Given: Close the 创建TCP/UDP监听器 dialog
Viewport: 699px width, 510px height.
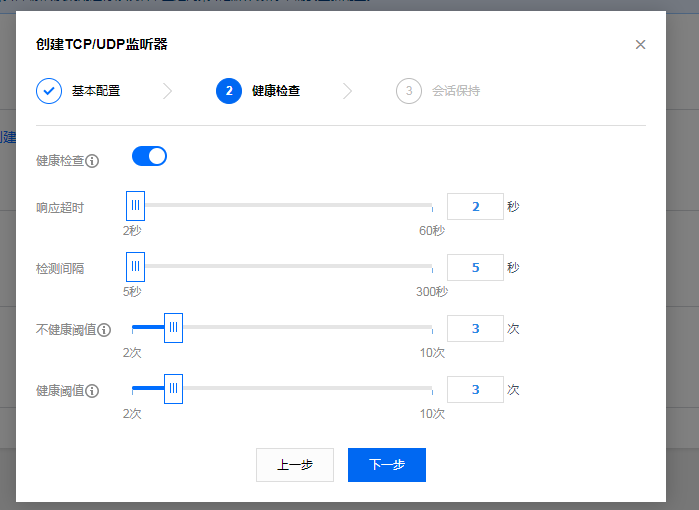Looking at the screenshot, I should 640,45.
